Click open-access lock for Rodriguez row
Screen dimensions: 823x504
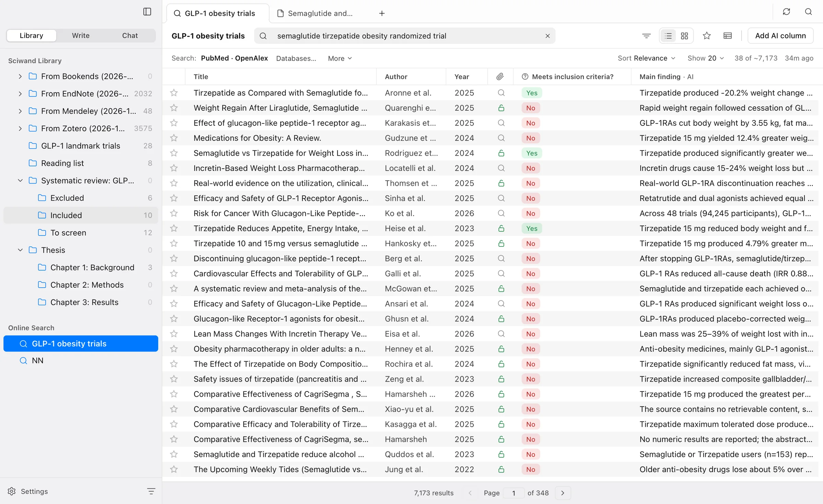pyautogui.click(x=501, y=153)
